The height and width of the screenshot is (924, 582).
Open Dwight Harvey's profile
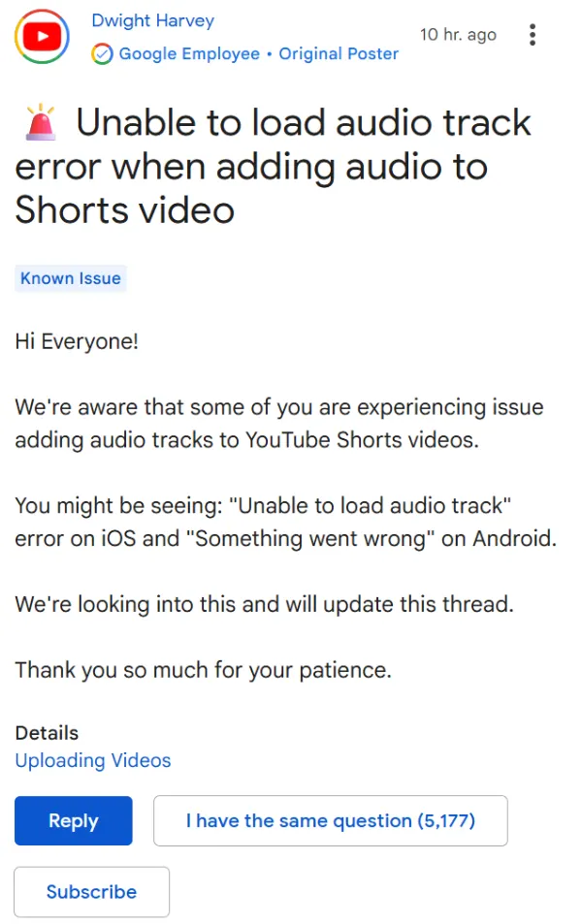(152, 20)
